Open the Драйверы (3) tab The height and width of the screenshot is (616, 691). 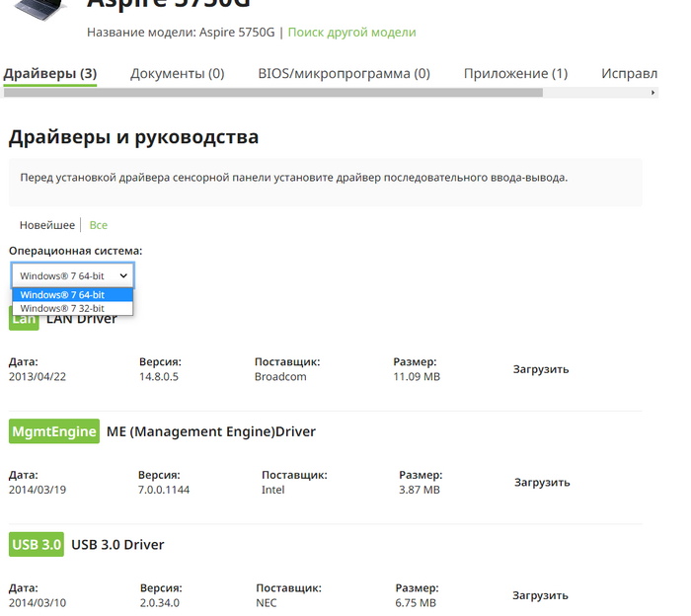coord(49,74)
